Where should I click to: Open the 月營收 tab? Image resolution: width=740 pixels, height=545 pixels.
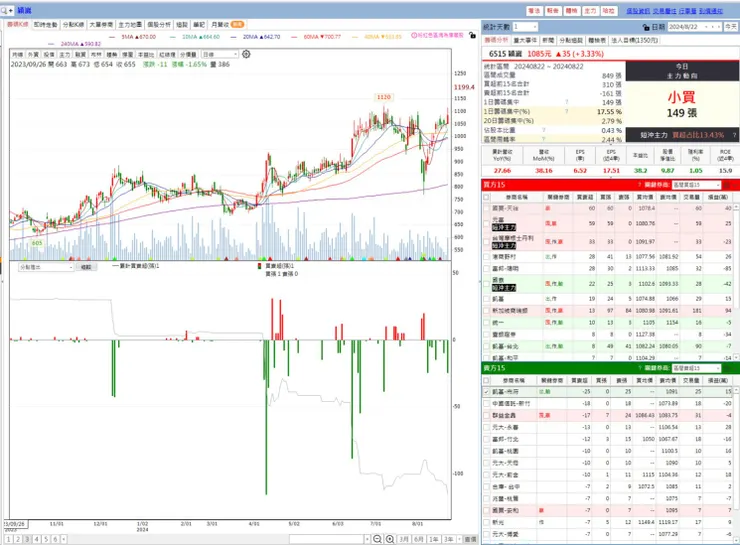point(227,25)
